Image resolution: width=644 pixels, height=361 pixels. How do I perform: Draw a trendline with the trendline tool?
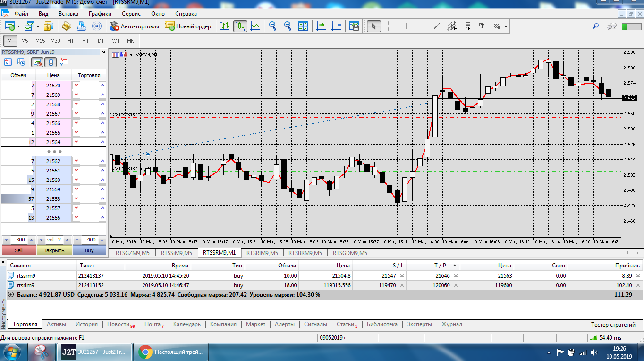[437, 26]
